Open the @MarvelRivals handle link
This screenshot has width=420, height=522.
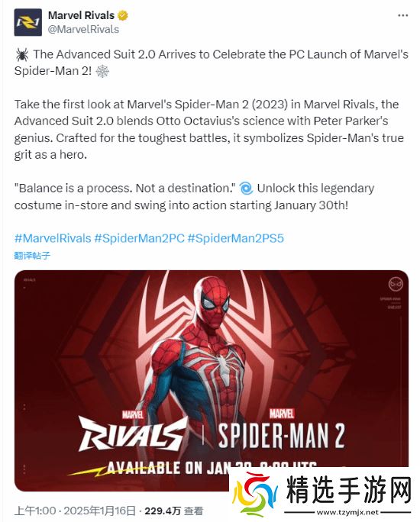83,29
